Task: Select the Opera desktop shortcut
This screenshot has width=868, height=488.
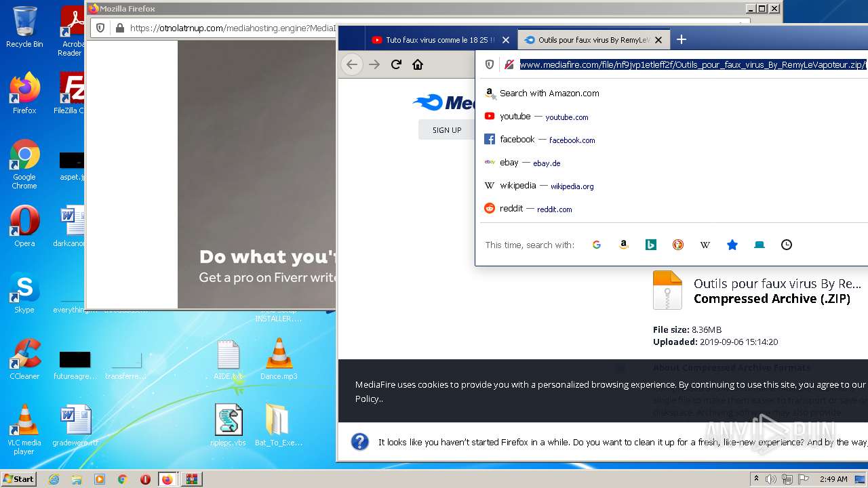Action: pos(24,226)
